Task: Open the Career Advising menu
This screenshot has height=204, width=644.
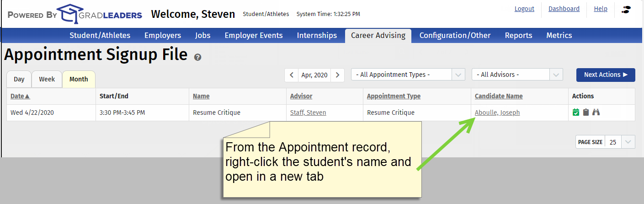Action: pyautogui.click(x=378, y=35)
